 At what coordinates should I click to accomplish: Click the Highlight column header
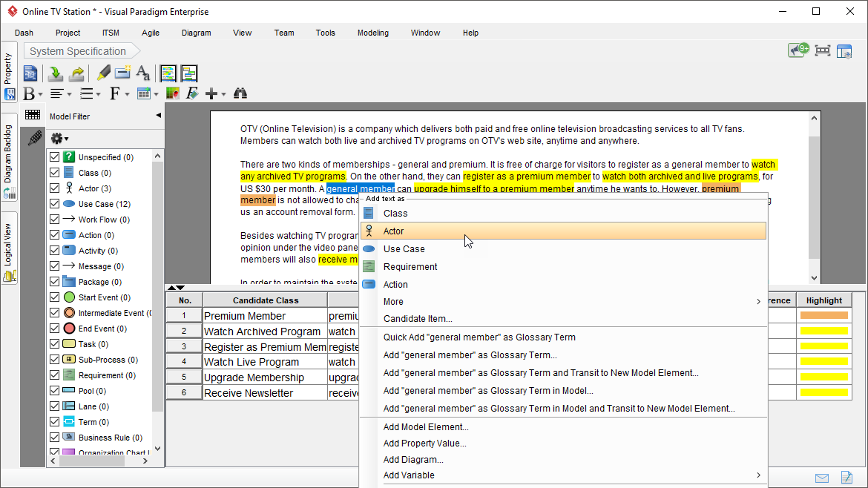click(x=823, y=300)
